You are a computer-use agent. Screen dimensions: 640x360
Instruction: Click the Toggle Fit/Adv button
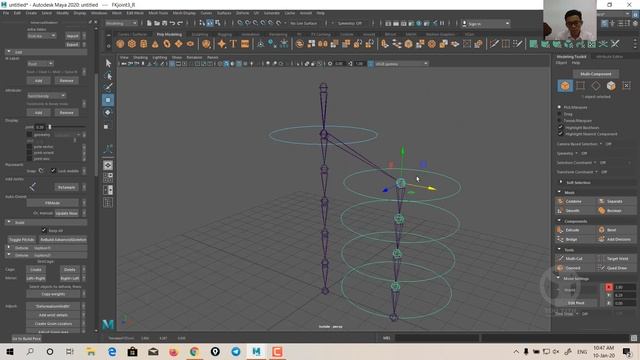click(22, 240)
